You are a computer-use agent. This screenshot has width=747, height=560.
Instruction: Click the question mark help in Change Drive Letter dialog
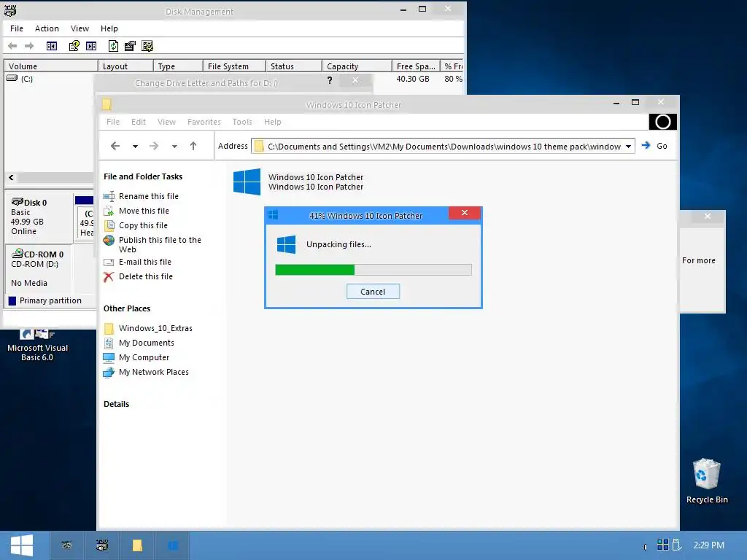pos(330,80)
